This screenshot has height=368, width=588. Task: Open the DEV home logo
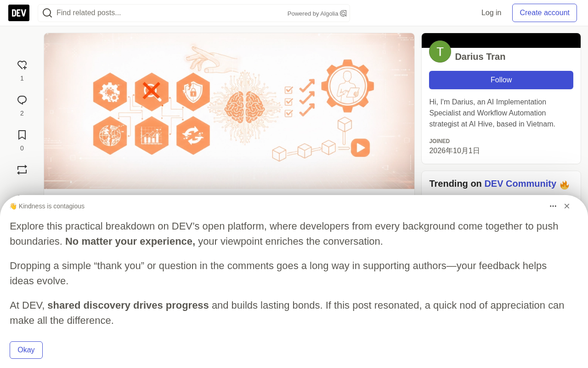[19, 13]
